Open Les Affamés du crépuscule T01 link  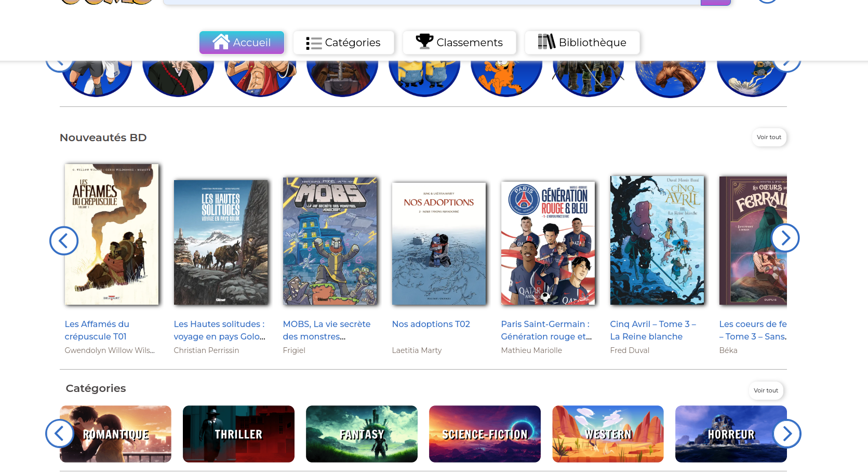97,330
